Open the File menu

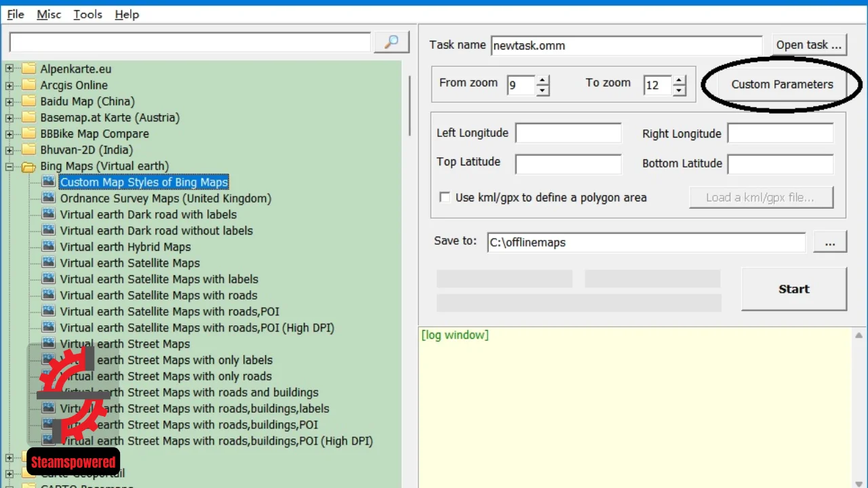[16, 14]
